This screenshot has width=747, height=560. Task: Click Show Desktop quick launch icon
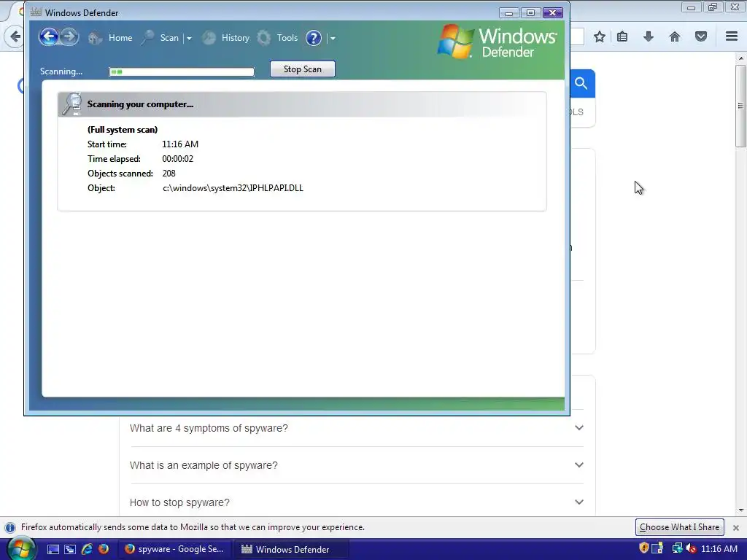53,549
